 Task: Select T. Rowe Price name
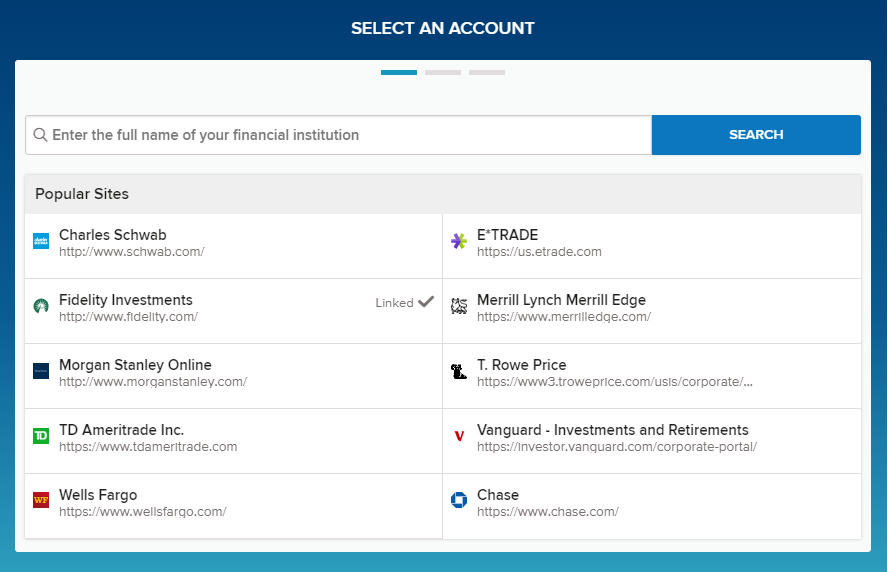522,365
